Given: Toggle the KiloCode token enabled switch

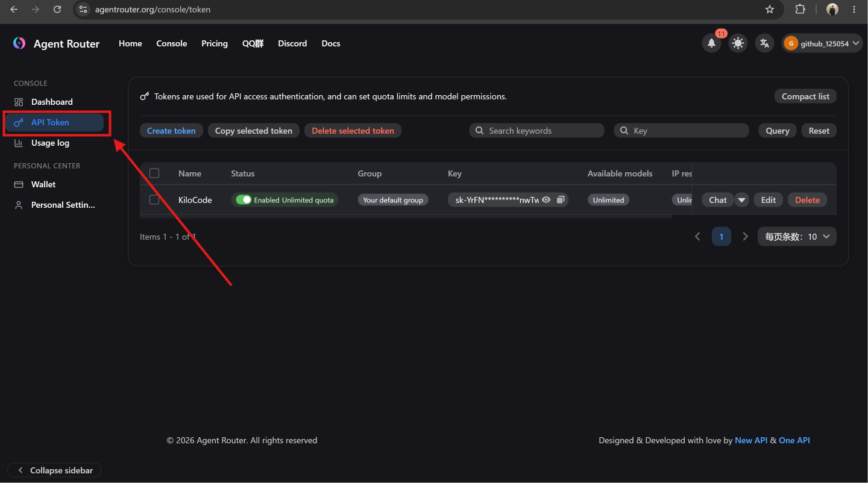Looking at the screenshot, I should [244, 200].
